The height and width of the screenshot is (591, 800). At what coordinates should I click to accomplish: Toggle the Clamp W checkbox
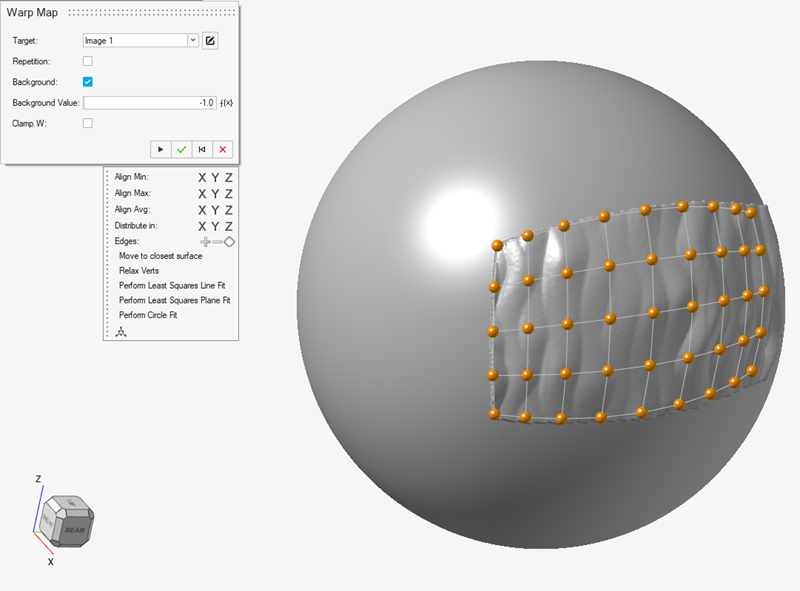coord(88,123)
